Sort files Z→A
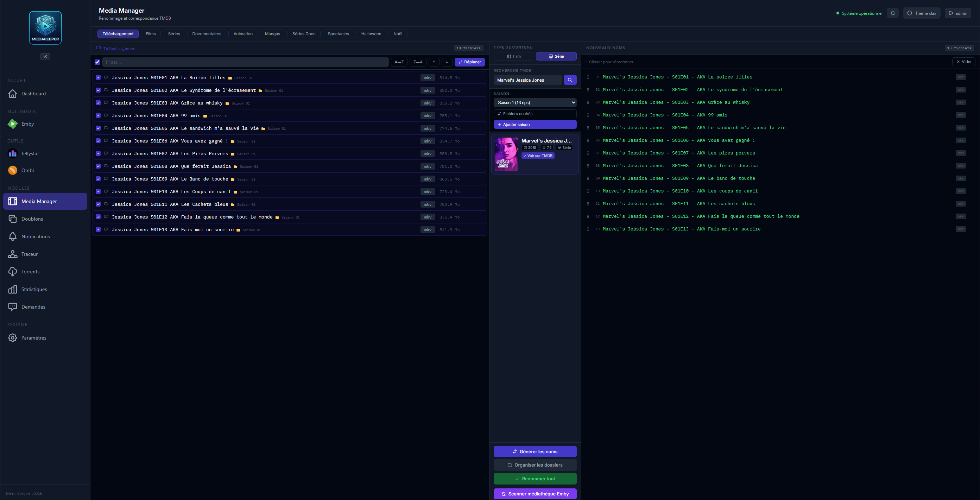 point(418,62)
